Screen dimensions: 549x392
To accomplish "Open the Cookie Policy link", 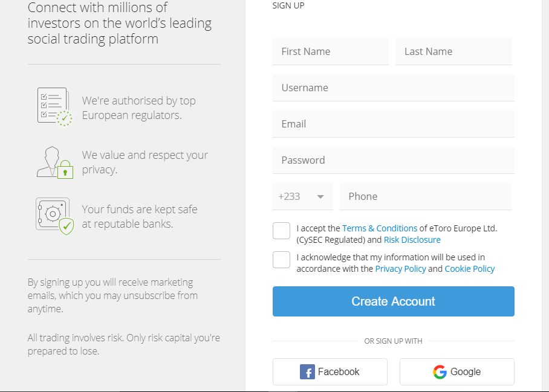I will click(469, 269).
